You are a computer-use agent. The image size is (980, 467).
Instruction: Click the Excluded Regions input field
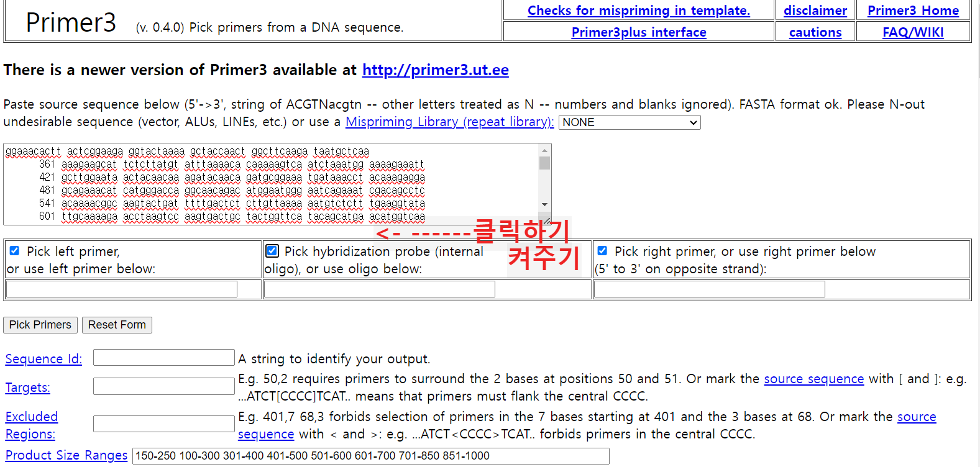(x=164, y=424)
